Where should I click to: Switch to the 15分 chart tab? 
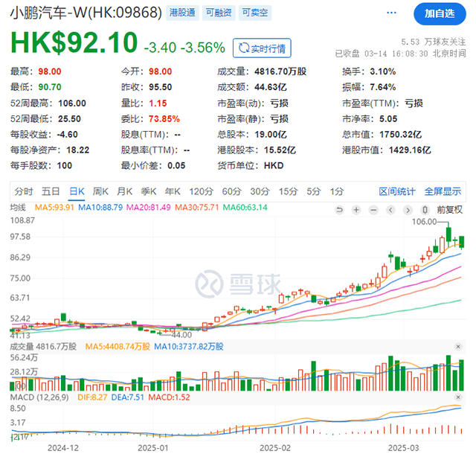[289, 192]
